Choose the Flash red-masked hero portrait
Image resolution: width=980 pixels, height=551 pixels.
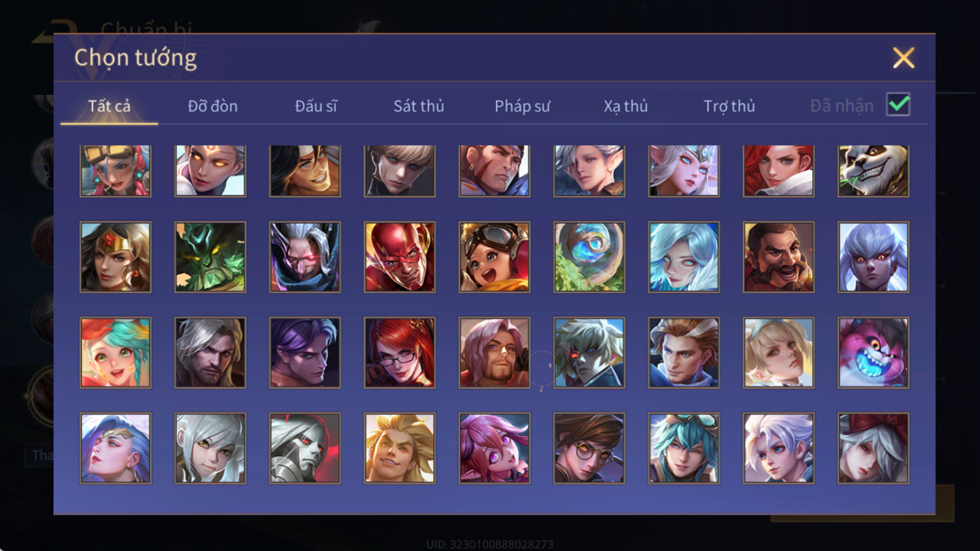[399, 257]
